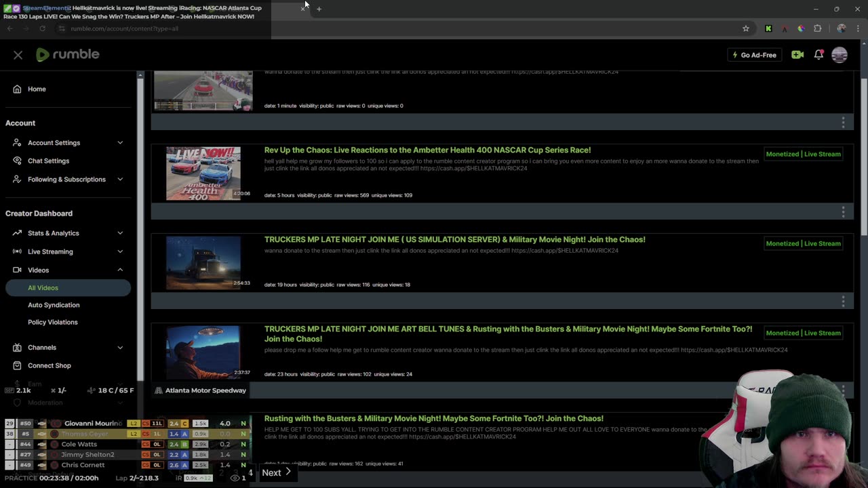Close the StreamElements browser tab
Viewport: 868px width, 488px height.
click(x=302, y=9)
